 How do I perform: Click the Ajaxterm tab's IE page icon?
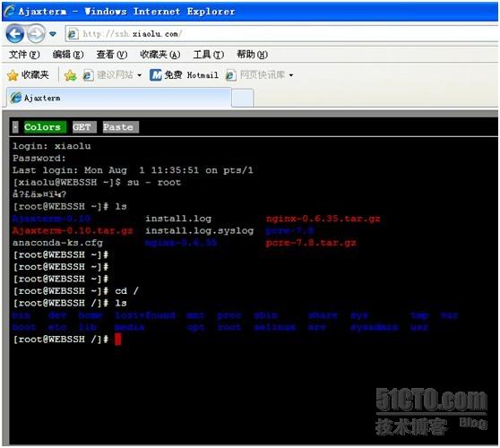pos(16,98)
